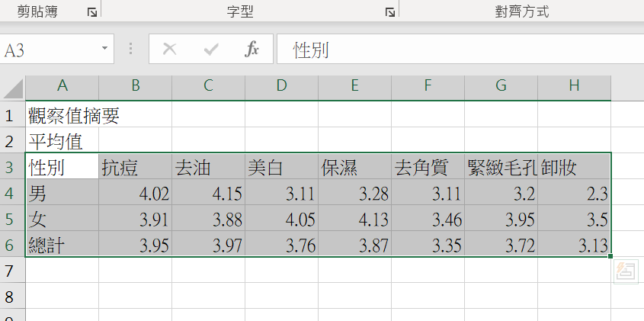Click the formula bar drag handle dots
Image resolution: width=644 pixels, height=321 pixels.
131,50
